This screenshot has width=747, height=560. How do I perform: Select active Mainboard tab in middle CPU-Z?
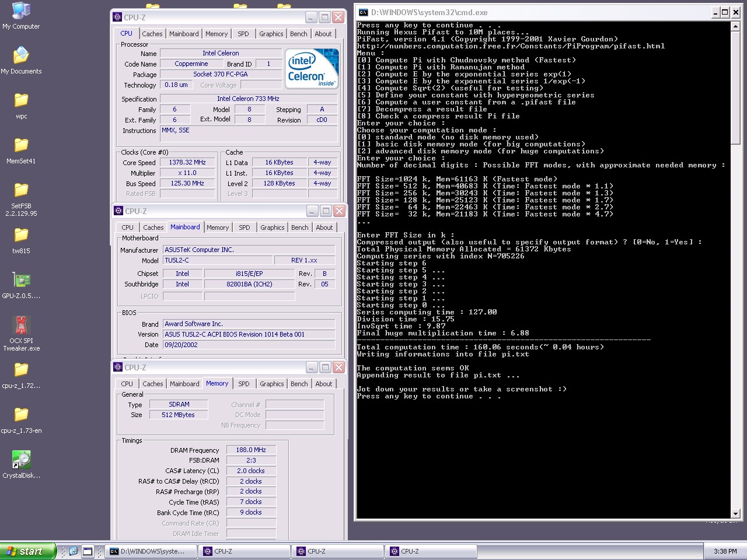(185, 227)
